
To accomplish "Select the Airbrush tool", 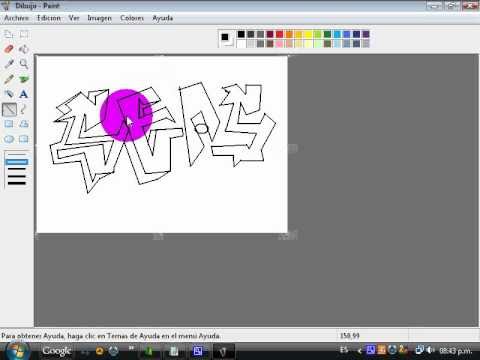I will pyautogui.click(x=9, y=94).
